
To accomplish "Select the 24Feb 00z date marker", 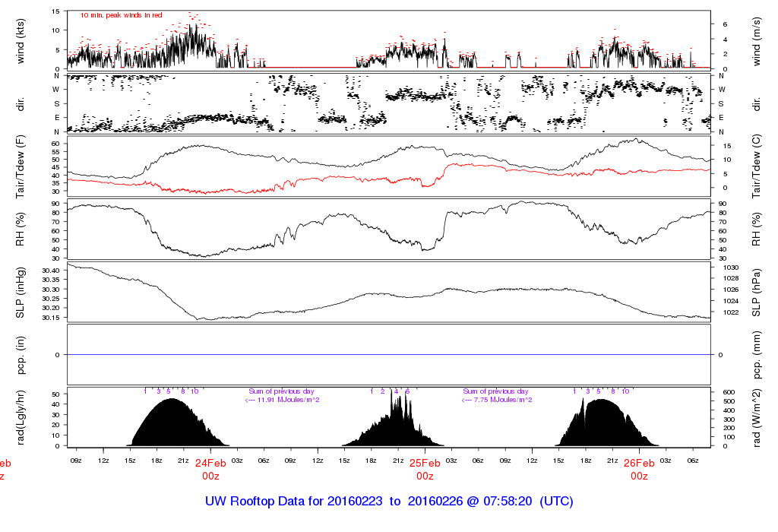I will [210, 469].
